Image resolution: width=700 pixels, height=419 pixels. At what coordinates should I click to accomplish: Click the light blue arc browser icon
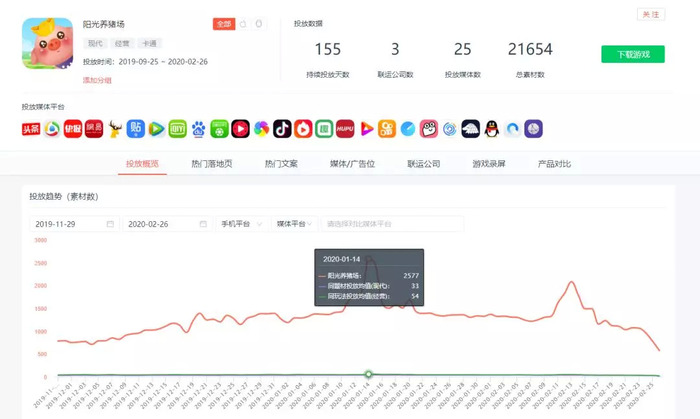tap(512, 129)
